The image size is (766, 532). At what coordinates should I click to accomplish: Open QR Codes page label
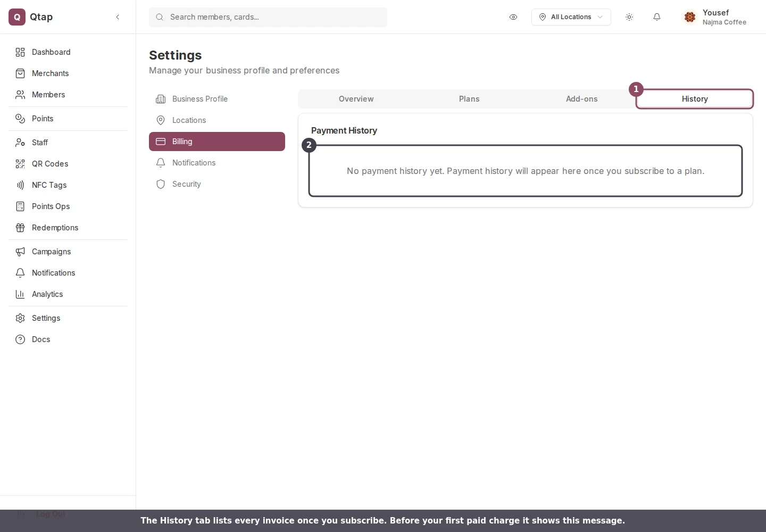point(50,164)
